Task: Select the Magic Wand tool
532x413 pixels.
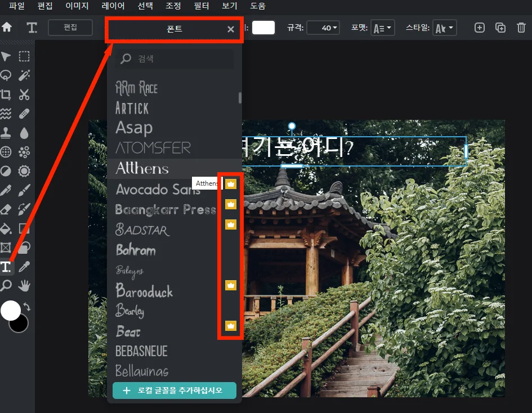Action: (x=24, y=75)
